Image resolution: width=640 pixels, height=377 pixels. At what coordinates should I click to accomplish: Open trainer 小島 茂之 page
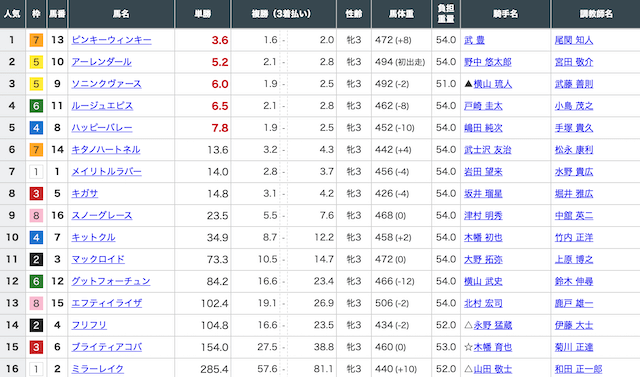(574, 106)
